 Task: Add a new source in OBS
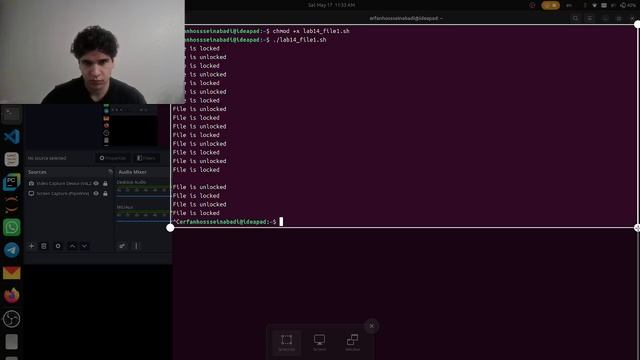31,246
